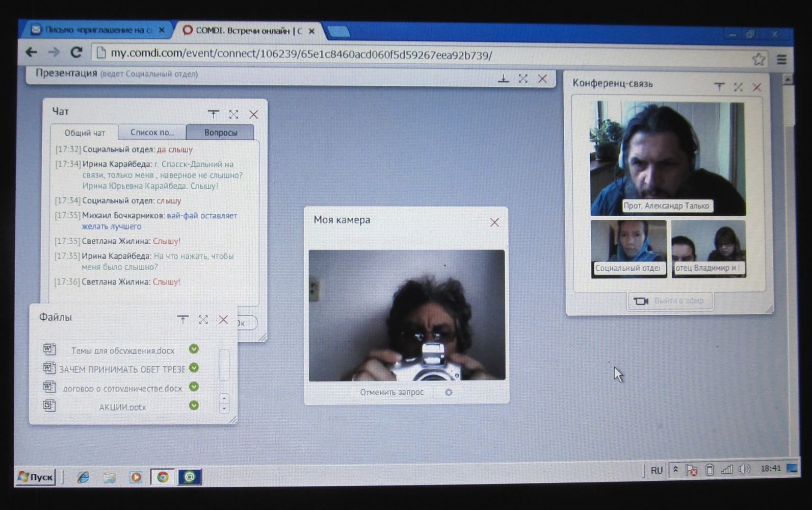Expand the Чат panel to fullscreen
This screenshot has height=510, width=812.
tap(233, 114)
